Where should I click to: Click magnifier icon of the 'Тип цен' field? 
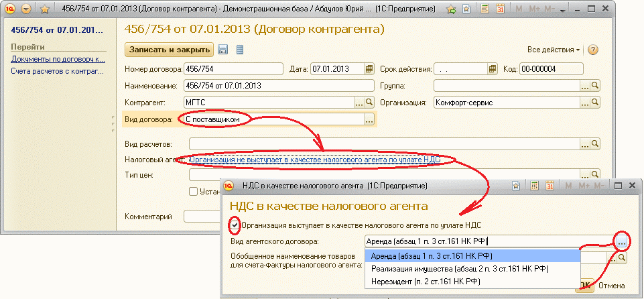[x=595, y=174]
